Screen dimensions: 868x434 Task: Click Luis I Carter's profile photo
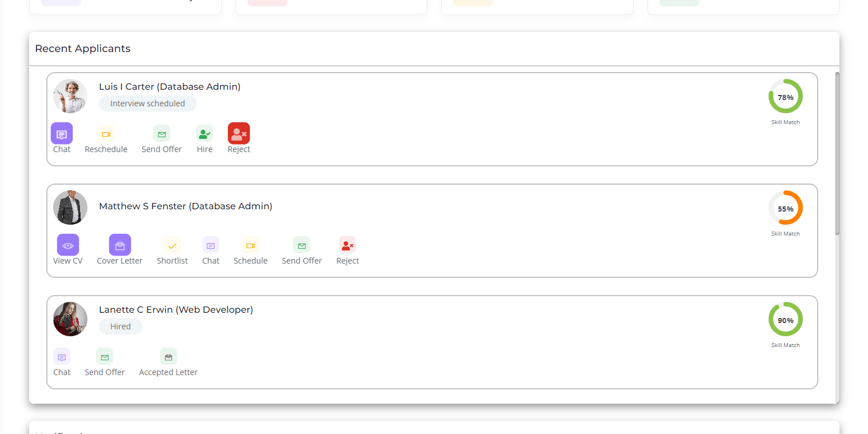[x=70, y=96]
